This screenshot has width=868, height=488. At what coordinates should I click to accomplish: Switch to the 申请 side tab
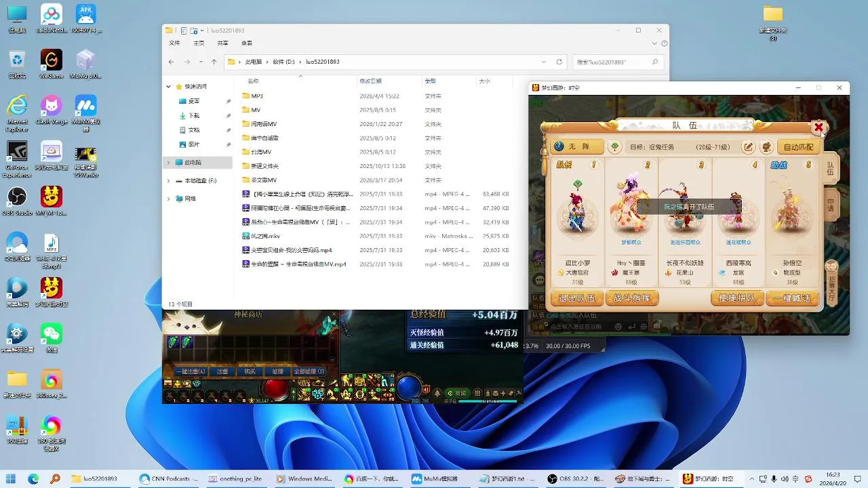coord(831,205)
